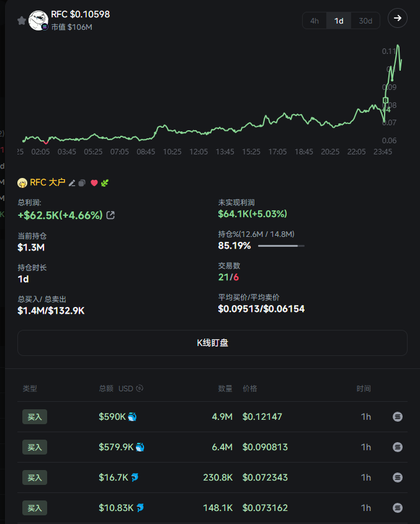
Task: Click the 总额 column header
Action: coord(106,388)
